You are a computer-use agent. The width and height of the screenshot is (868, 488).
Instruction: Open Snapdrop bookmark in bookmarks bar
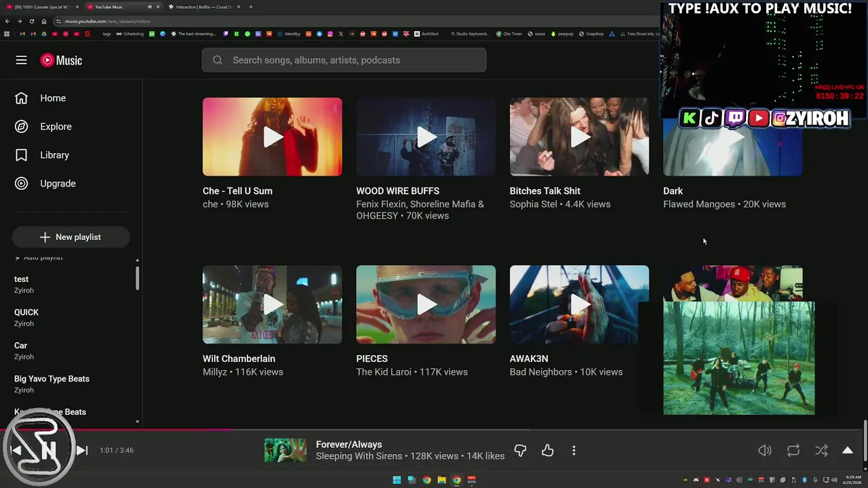click(x=591, y=34)
